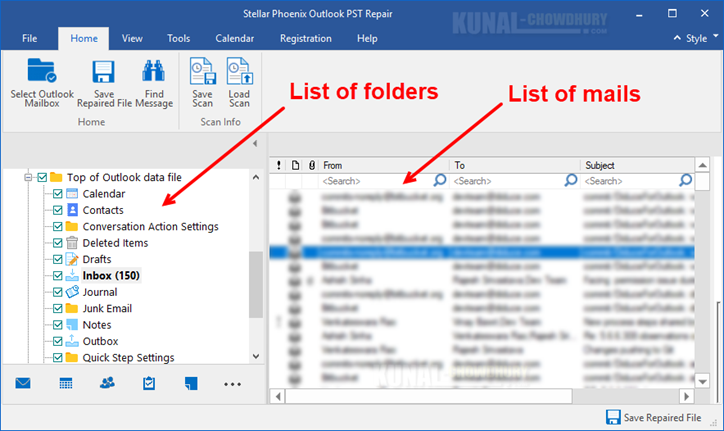
Task: Sort mails by Subject column header
Action: 638,165
